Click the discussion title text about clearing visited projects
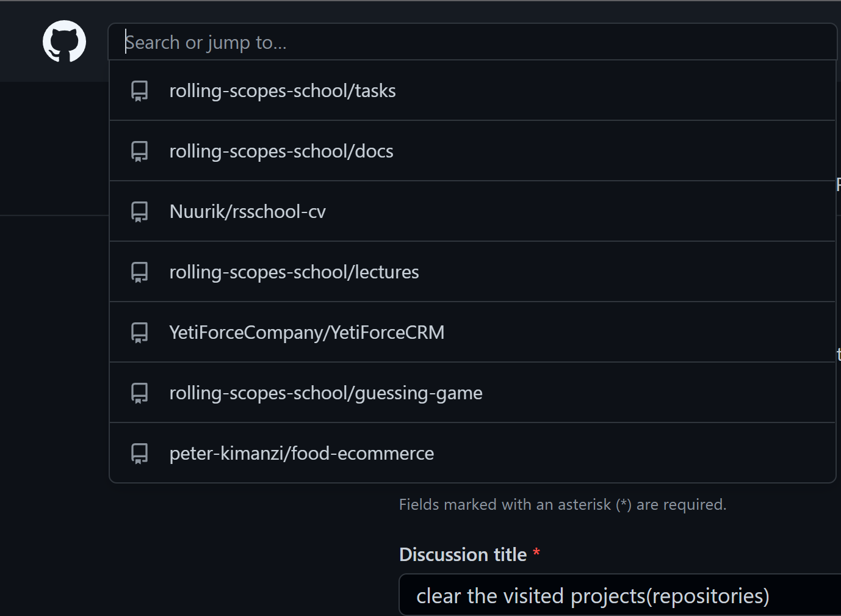841x616 pixels. pyautogui.click(x=593, y=595)
